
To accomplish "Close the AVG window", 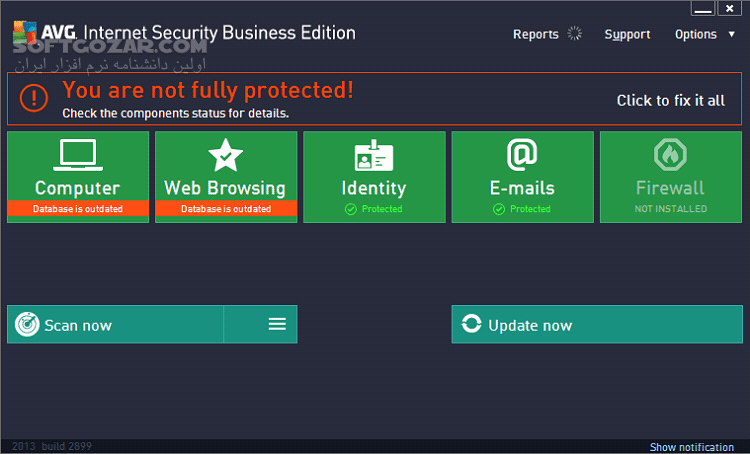I will (x=729, y=8).
